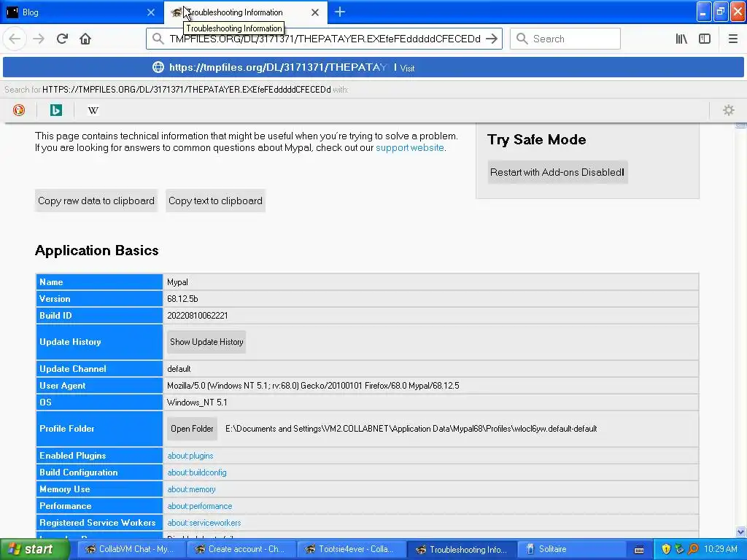This screenshot has width=747, height=560.
Task: Click the page scrollbar down arrow
Action: (x=740, y=532)
